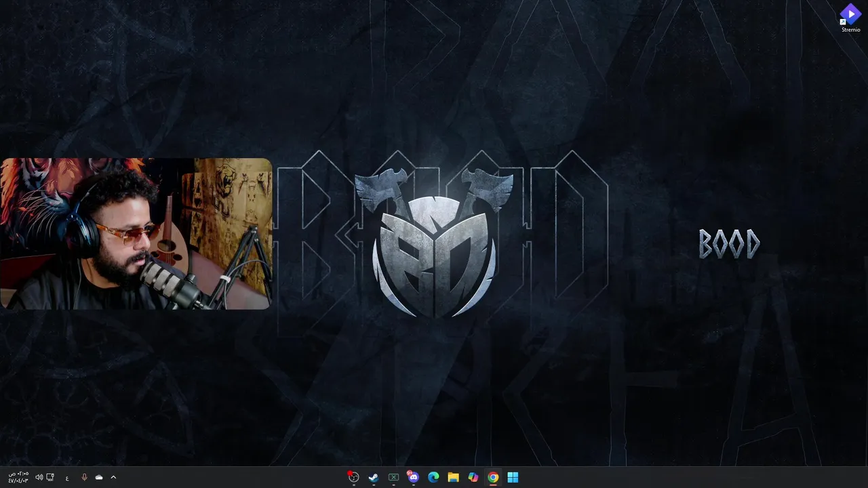Open the network status tray icon

(x=50, y=477)
